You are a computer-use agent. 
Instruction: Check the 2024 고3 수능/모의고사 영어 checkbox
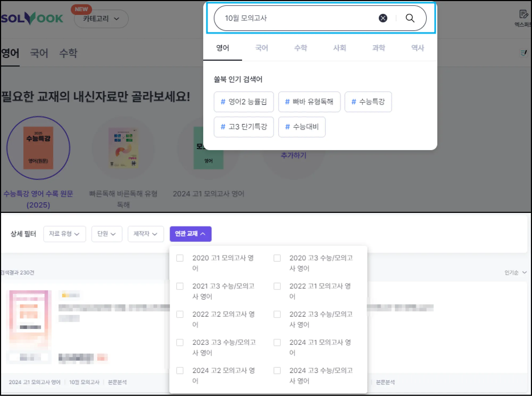(277, 370)
